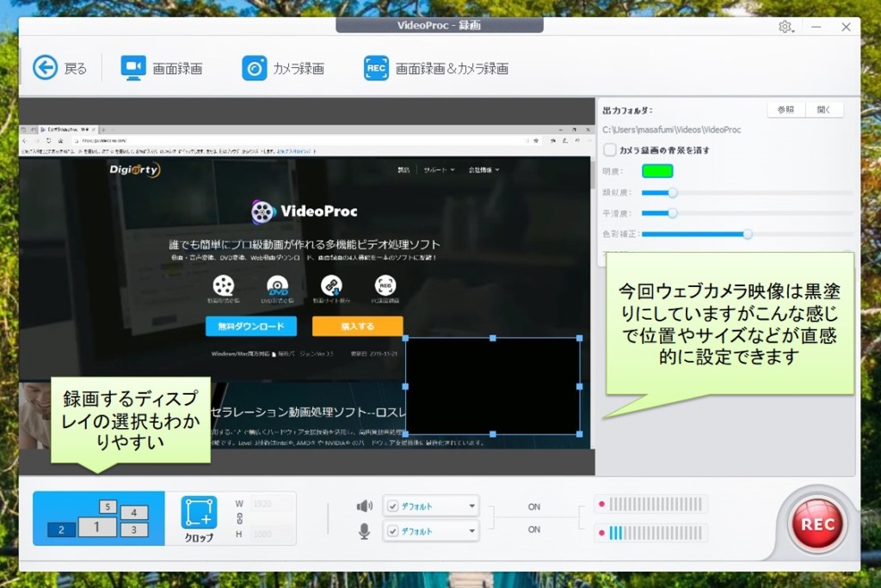Open the green chroma key color swatch
The width and height of the screenshot is (881, 588).
(657, 171)
